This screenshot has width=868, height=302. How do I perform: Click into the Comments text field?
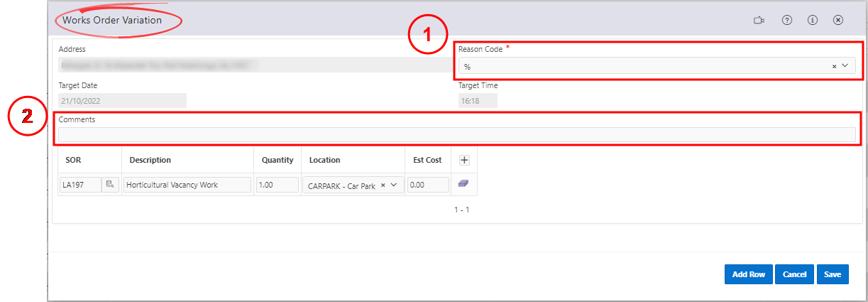(x=456, y=134)
